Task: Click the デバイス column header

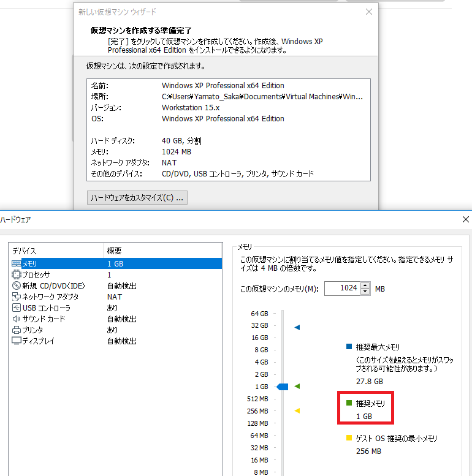Action: click(x=56, y=251)
